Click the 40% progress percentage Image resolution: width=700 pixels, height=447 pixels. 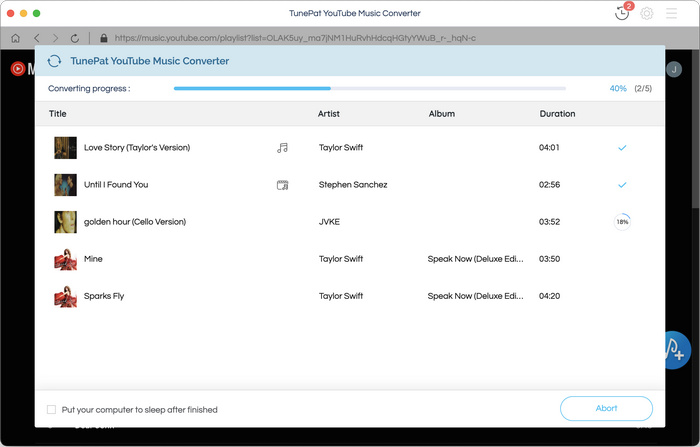coord(618,88)
